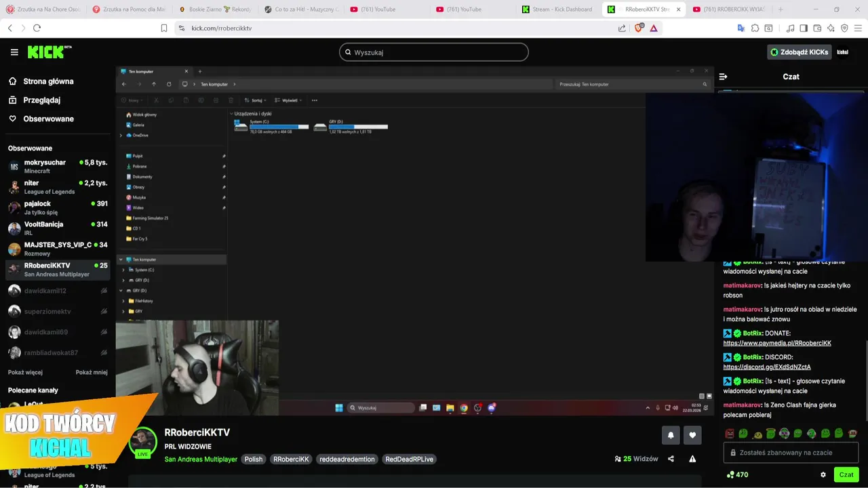Switch to the Zrzutka na Na Chore tab
The width and height of the screenshot is (868, 488).
pos(43,9)
